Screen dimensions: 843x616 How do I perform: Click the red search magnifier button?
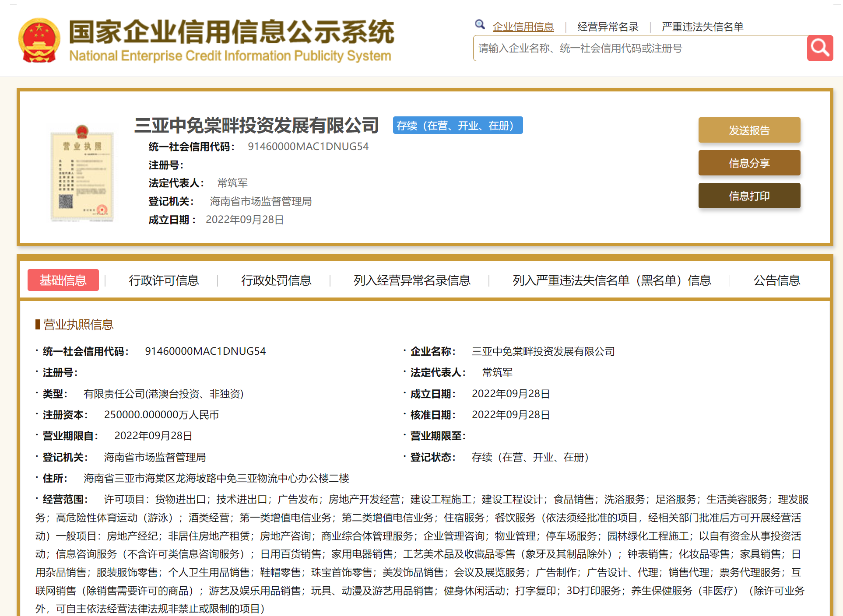(x=819, y=48)
